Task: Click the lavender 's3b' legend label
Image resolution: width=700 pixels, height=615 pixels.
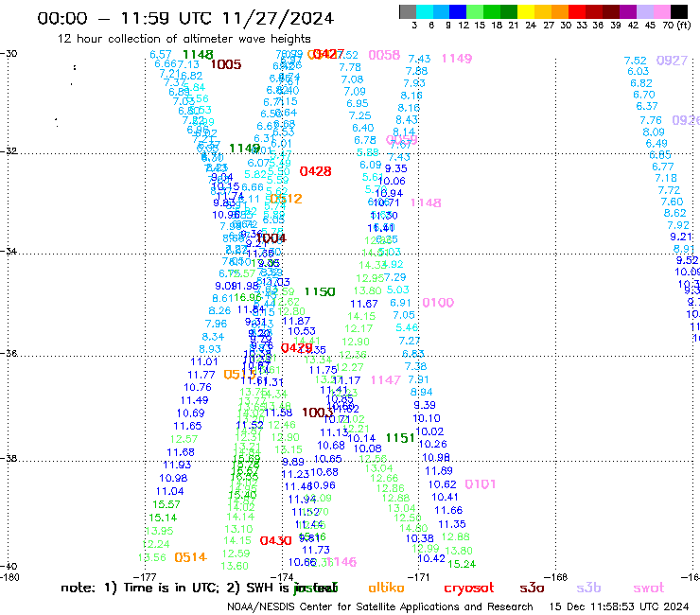Action: click(588, 588)
